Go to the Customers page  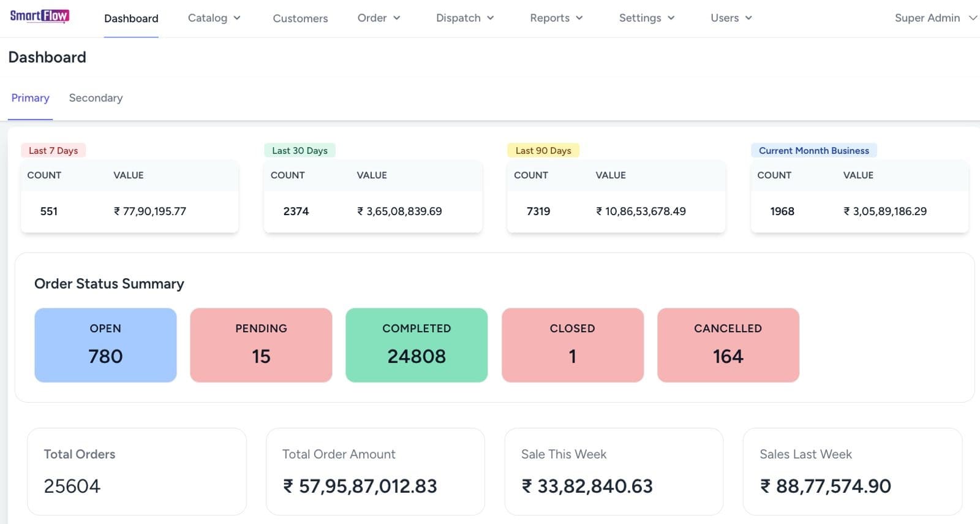pyautogui.click(x=300, y=18)
